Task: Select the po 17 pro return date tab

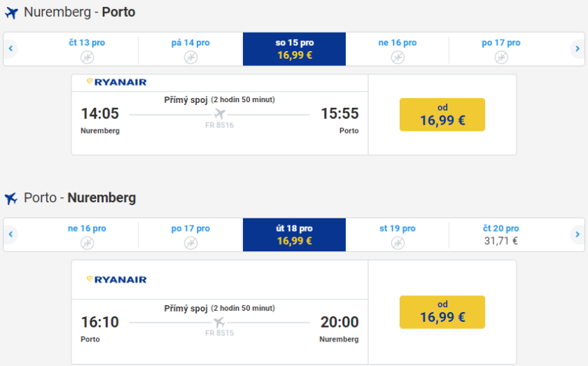Action: 190,234
